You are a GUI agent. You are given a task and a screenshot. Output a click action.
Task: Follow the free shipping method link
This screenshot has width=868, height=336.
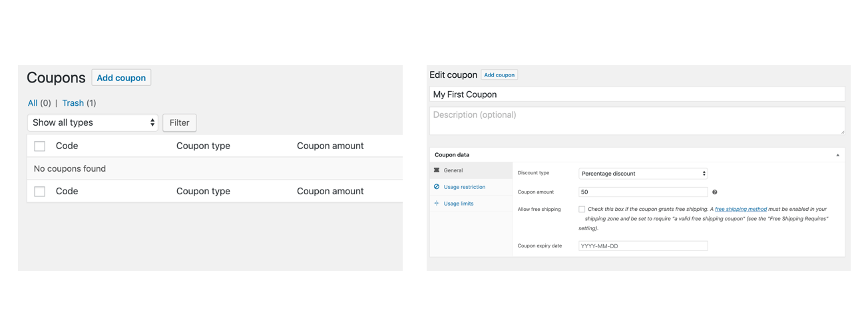coord(740,209)
